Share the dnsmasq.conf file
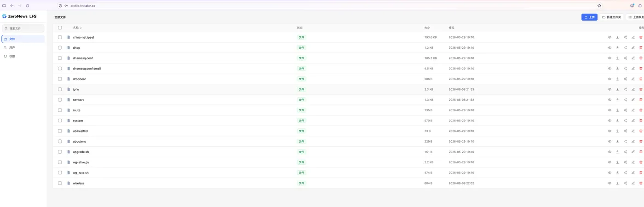 pos(625,58)
